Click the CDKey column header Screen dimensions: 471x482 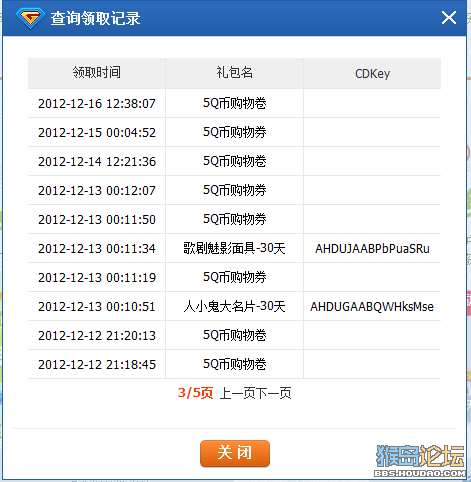(x=372, y=73)
